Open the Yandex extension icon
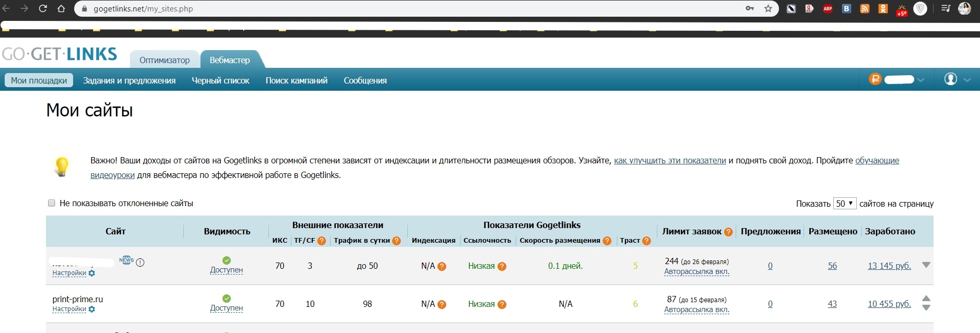The height and width of the screenshot is (333, 980). pos(809,8)
